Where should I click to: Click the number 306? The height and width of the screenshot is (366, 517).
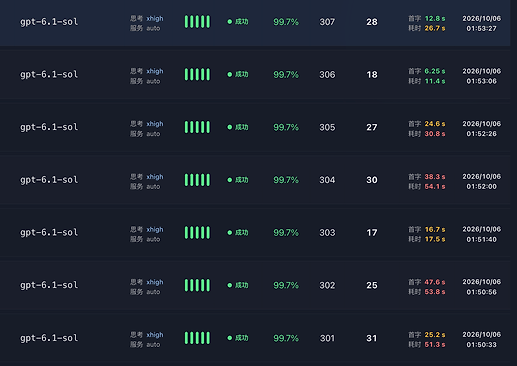click(327, 75)
